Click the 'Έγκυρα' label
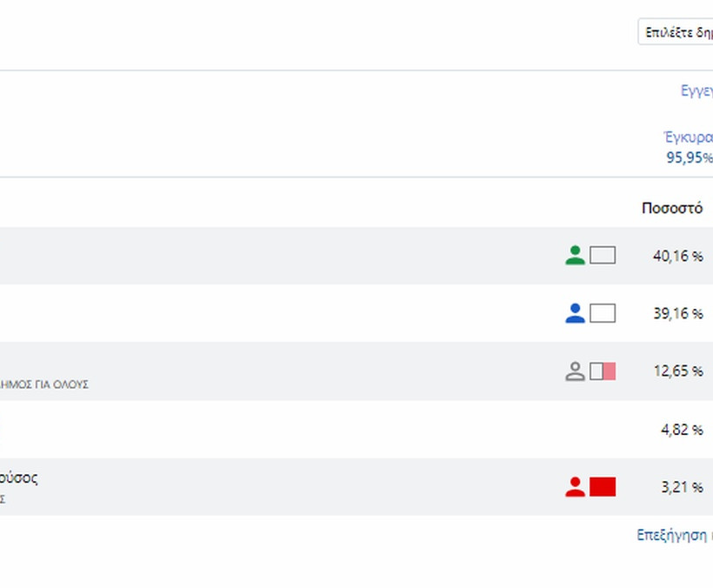 (688, 137)
